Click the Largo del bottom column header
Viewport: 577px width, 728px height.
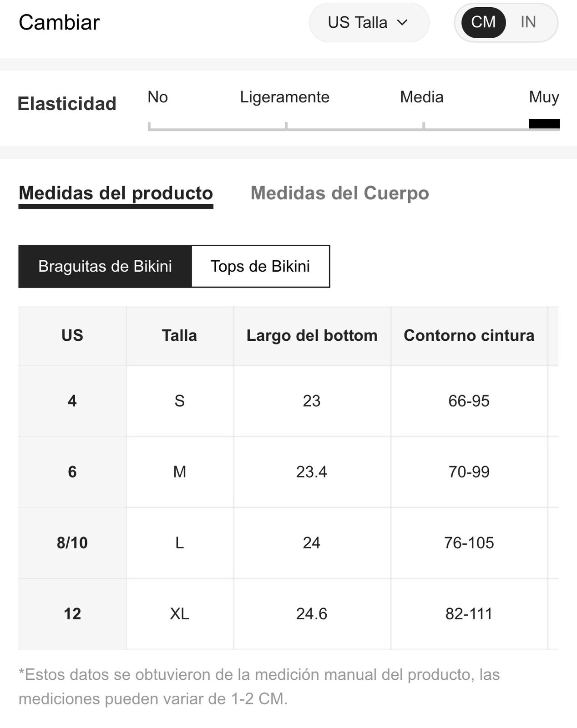tap(312, 336)
